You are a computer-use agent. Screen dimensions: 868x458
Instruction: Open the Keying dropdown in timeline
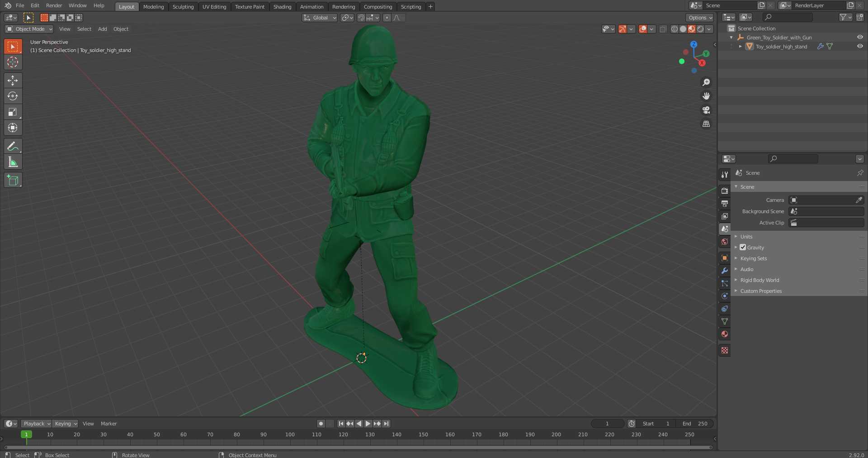click(66, 424)
